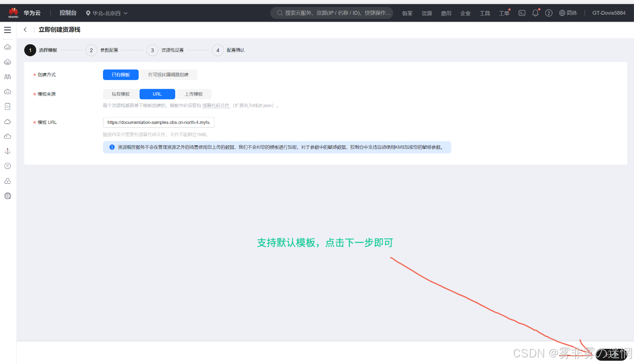Viewport: 634px width, 364px height.
Task: Focus the 模板 URL input field
Action: coord(158,122)
